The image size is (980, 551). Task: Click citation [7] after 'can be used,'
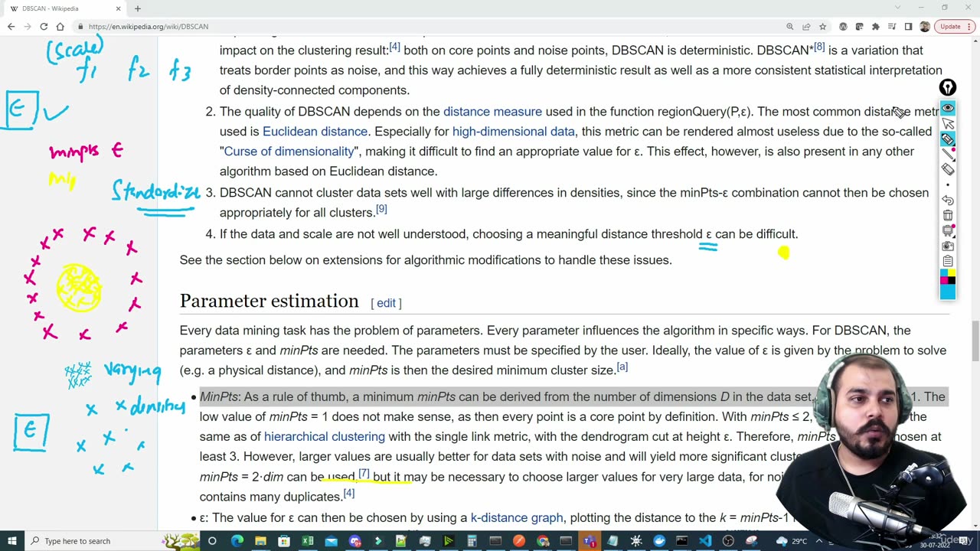coord(364,474)
